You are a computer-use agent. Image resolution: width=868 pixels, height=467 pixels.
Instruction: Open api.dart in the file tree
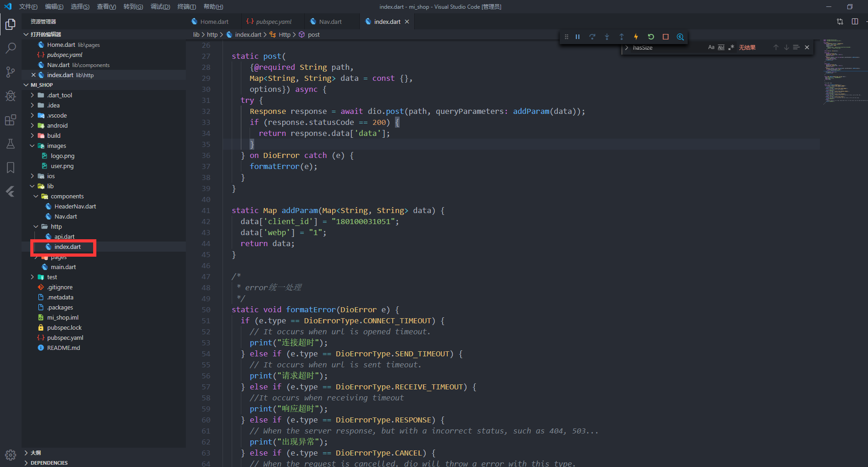click(64, 236)
